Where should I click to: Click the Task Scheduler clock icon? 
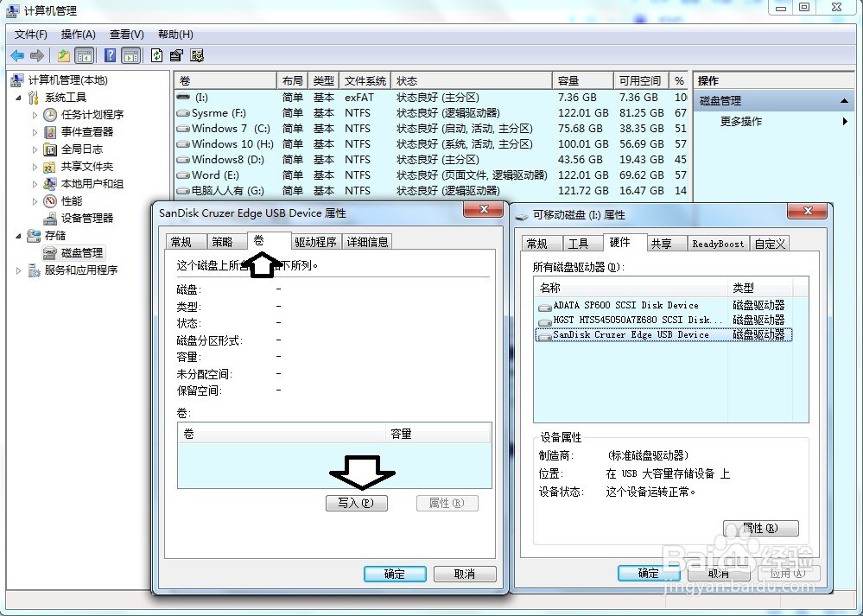point(50,115)
